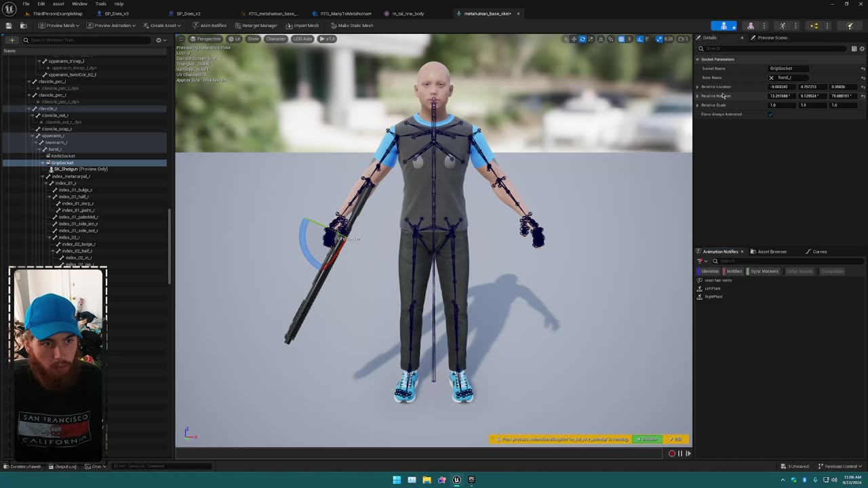Switch to the Asset Browser tab
Image resolution: width=868 pixels, height=488 pixels.
click(768, 251)
